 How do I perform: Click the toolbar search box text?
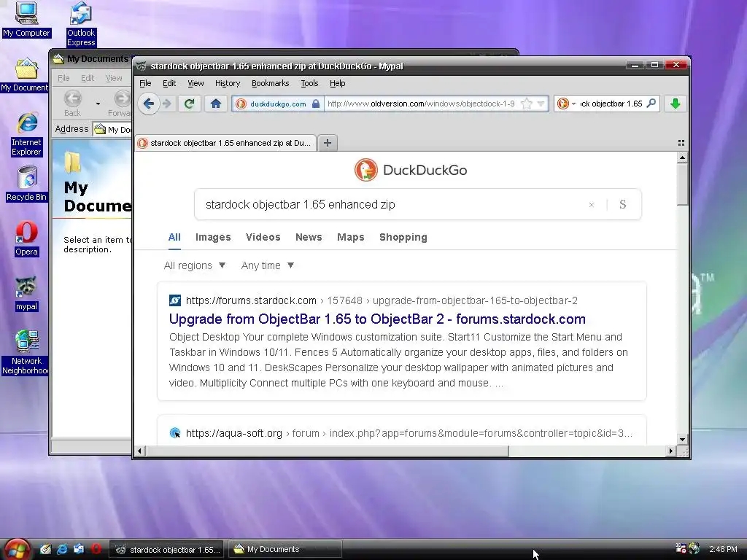click(611, 104)
